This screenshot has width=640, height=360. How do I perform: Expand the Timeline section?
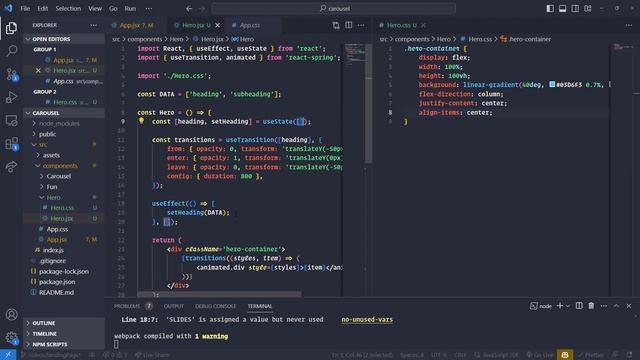64,333
